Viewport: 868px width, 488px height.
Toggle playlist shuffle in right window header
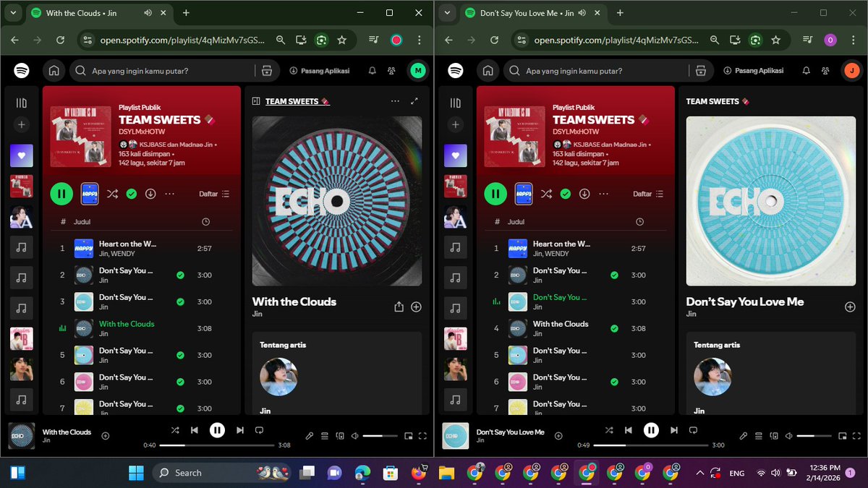tap(546, 194)
